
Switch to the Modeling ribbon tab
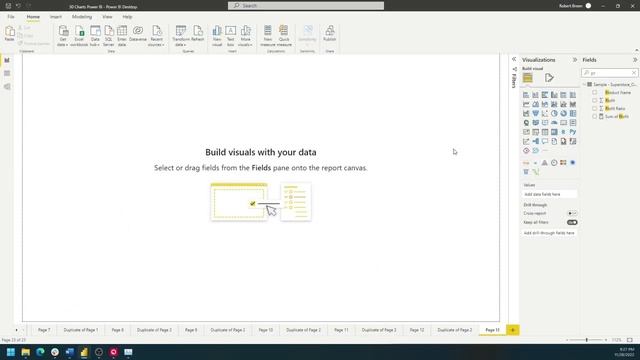coord(82,17)
